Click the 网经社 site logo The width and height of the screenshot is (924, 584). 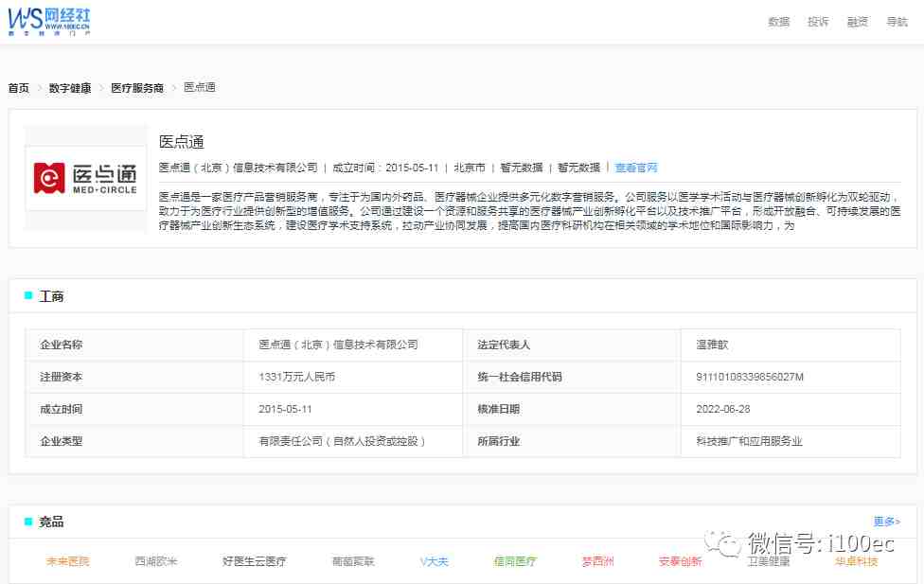(x=49, y=22)
